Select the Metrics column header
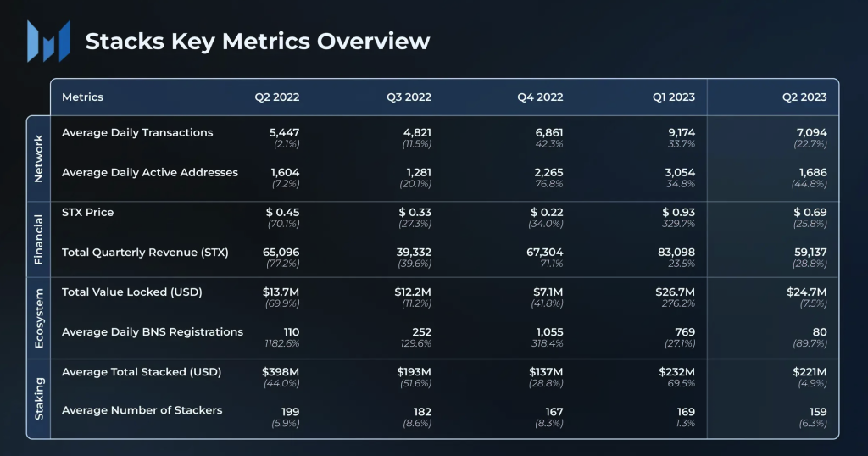Screen dimensions: 868x456 82,97
